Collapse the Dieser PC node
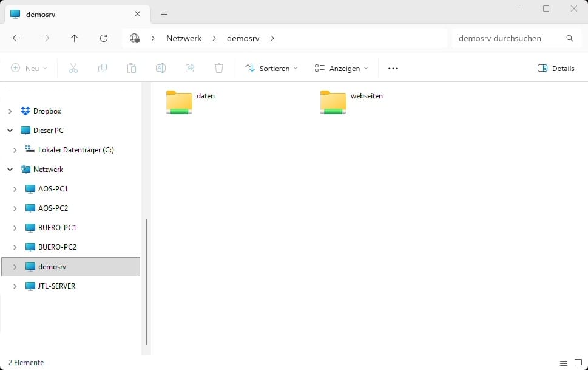This screenshot has width=588, height=370. (x=10, y=131)
